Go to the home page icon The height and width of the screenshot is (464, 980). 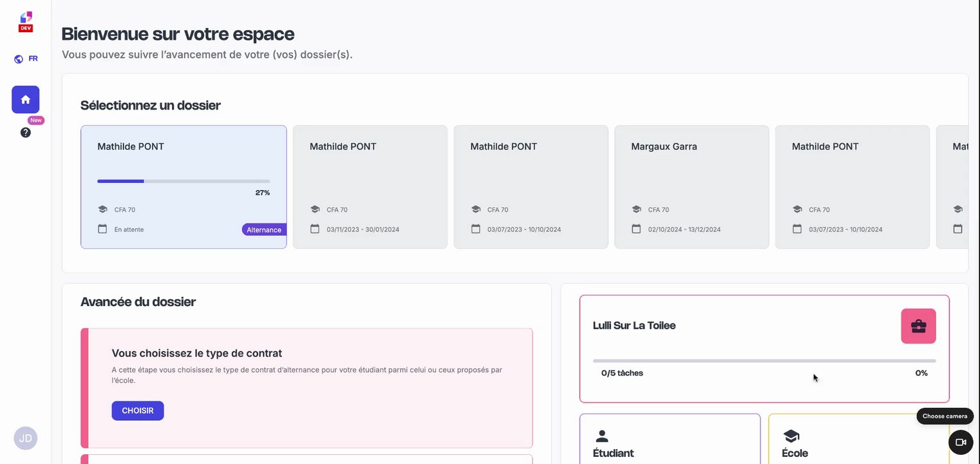tap(26, 99)
